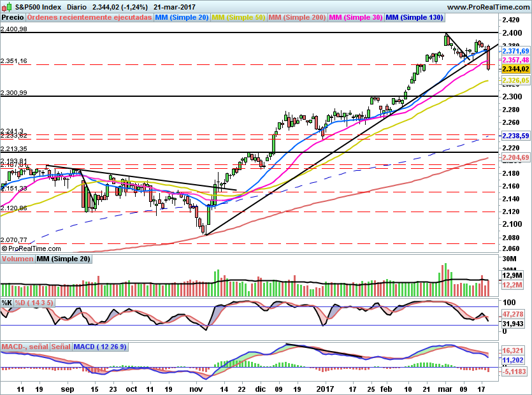Click the 21-mar-2017 date text
The image size is (532, 395).
tap(175, 7)
